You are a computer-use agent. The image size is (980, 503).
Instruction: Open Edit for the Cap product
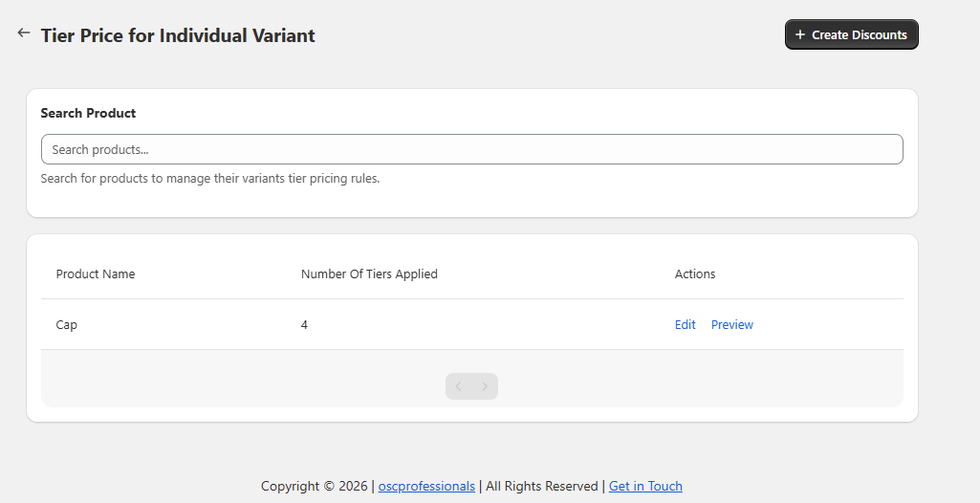click(x=685, y=325)
